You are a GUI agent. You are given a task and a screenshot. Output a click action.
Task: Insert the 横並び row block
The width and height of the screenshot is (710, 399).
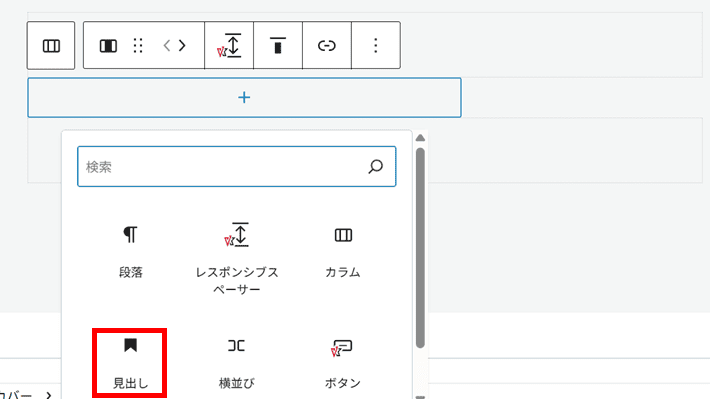pyautogui.click(x=237, y=364)
